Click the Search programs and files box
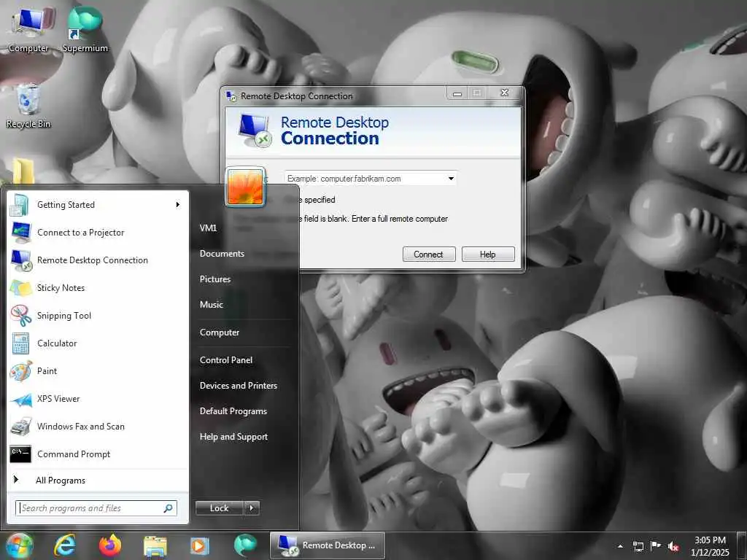The image size is (747, 560). (x=96, y=508)
